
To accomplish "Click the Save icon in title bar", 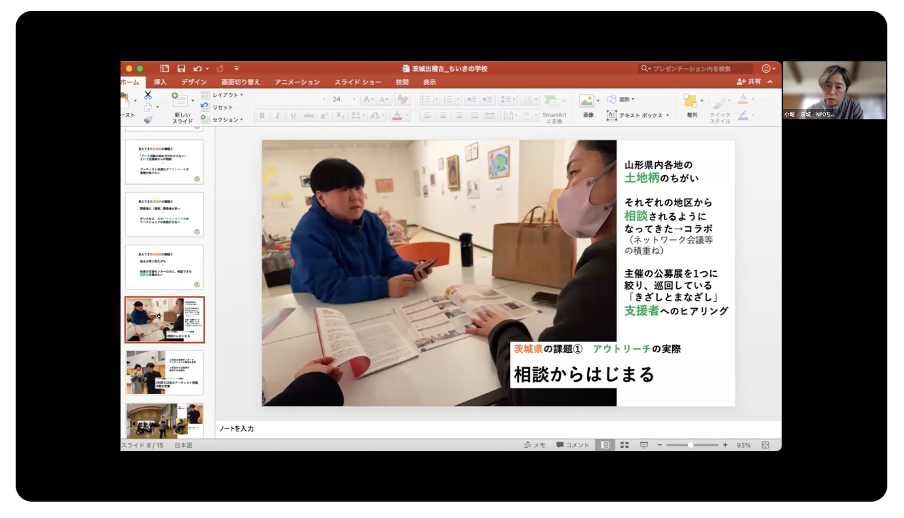I will (180, 68).
